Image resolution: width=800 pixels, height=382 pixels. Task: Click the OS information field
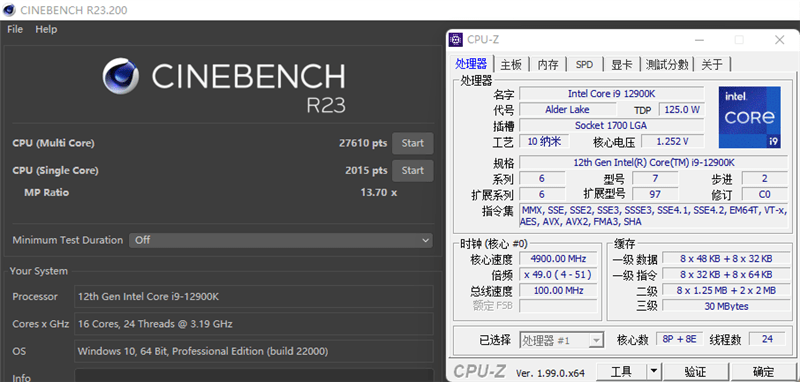click(254, 351)
